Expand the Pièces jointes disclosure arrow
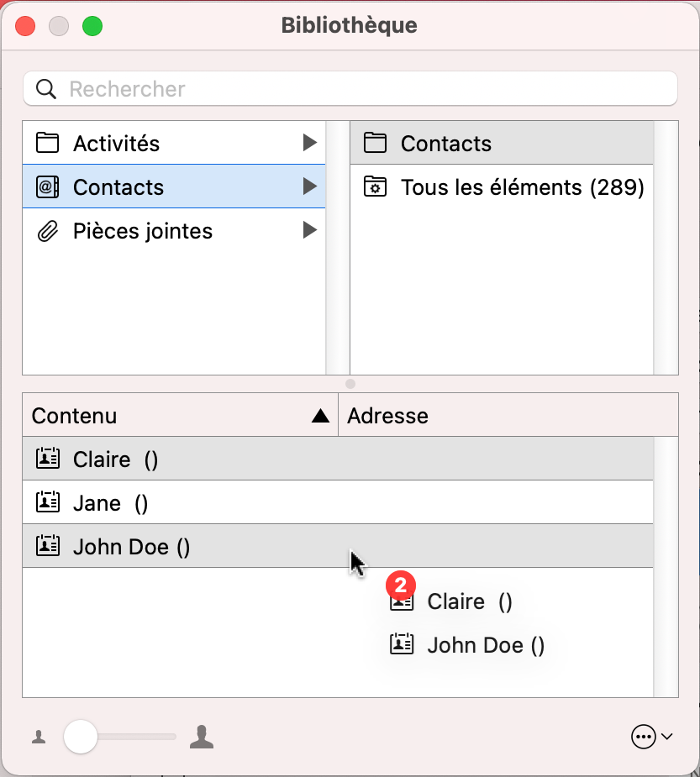The image size is (700, 777). click(x=310, y=230)
